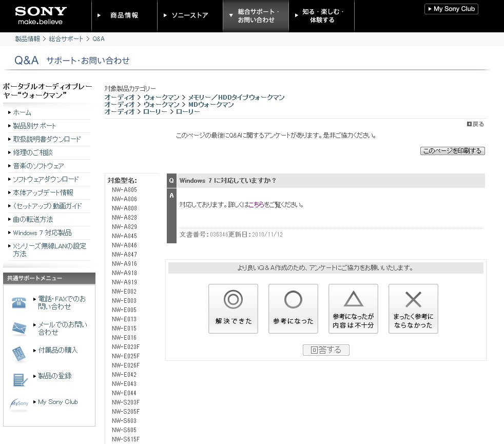Open 付属品の購入 link

click(x=58, y=350)
